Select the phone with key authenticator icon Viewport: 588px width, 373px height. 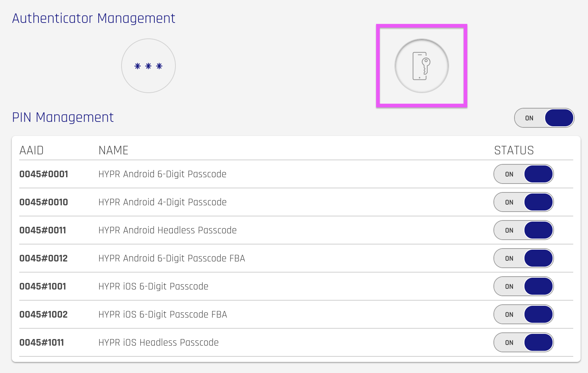[x=422, y=66]
